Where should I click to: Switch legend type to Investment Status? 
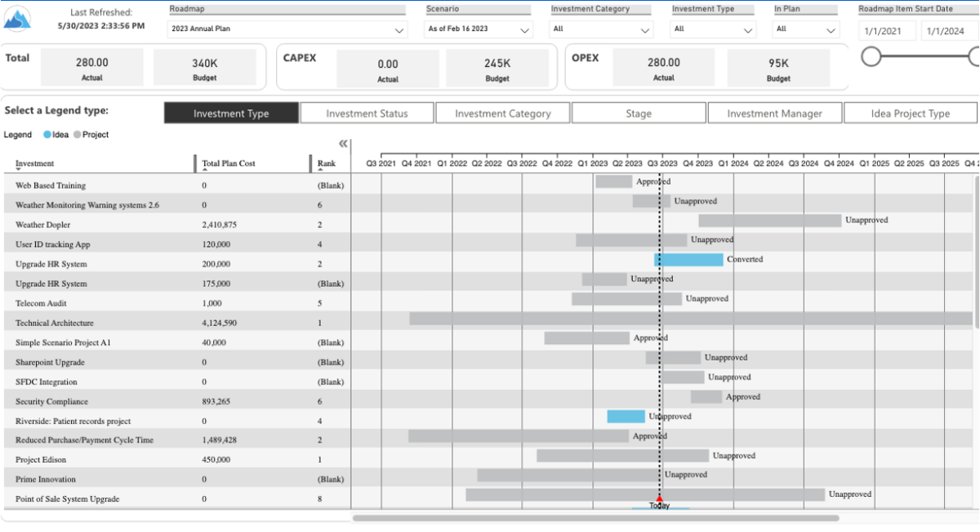pos(367,112)
